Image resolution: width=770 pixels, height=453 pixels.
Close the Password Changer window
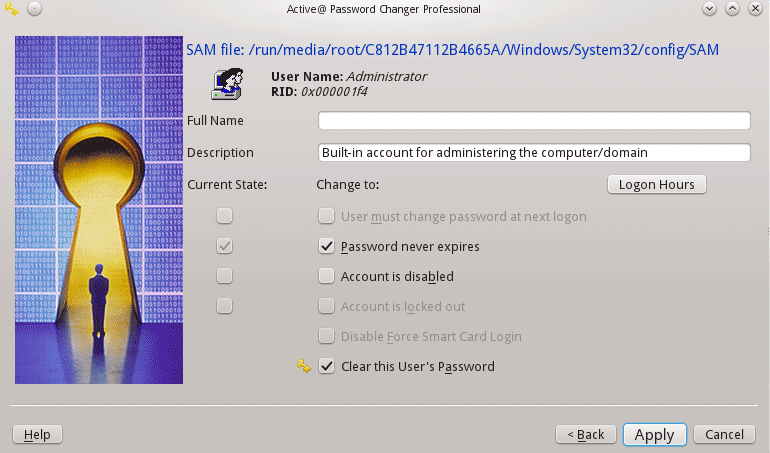coord(755,9)
